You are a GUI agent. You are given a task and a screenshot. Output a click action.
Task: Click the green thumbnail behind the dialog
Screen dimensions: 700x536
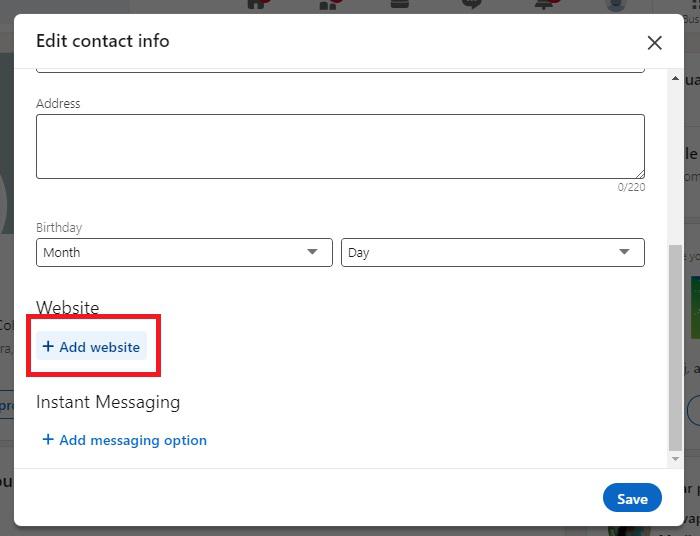coord(694,305)
